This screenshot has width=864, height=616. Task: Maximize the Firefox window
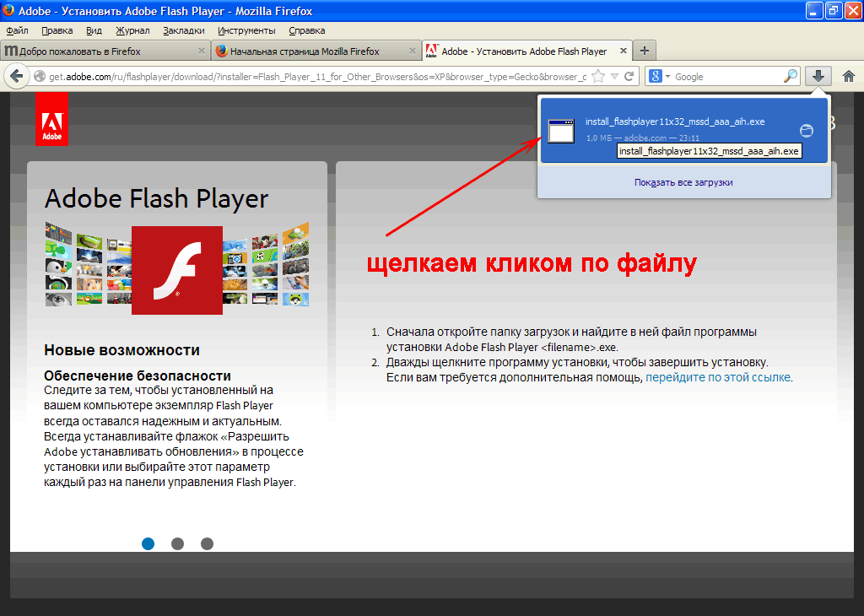coord(834,10)
